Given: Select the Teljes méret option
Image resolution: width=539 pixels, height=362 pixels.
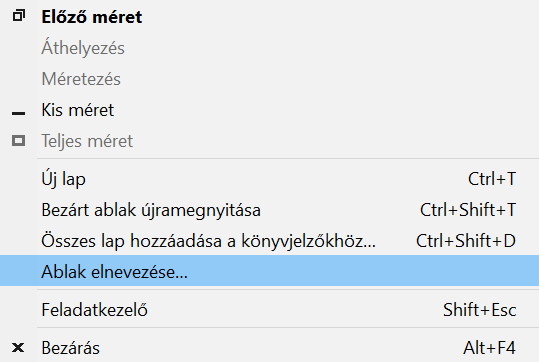Looking at the screenshot, I should (270, 141).
